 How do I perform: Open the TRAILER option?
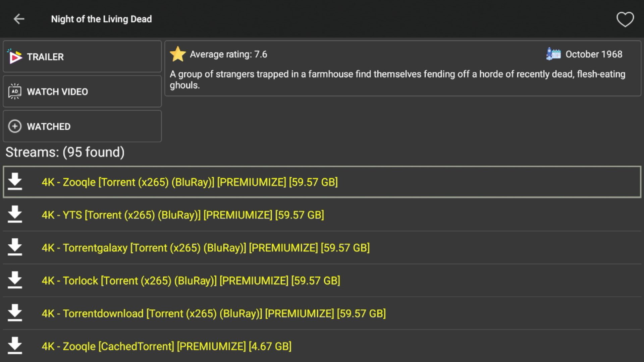(82, 57)
